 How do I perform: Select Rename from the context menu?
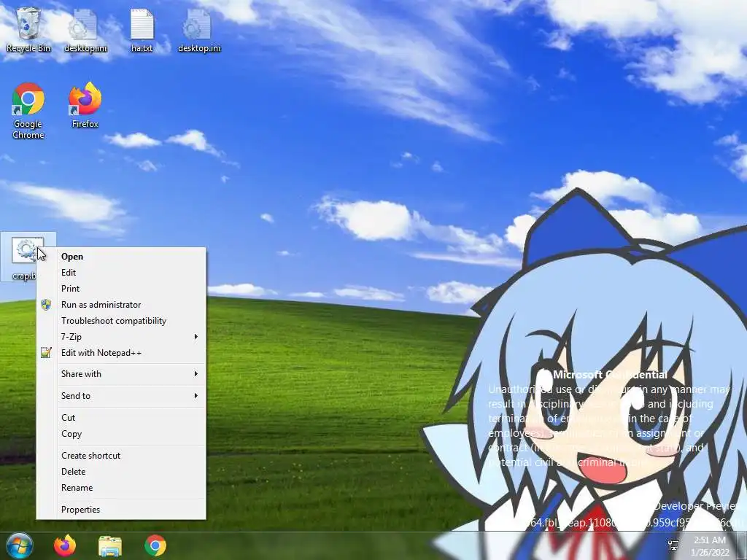pos(121,488)
